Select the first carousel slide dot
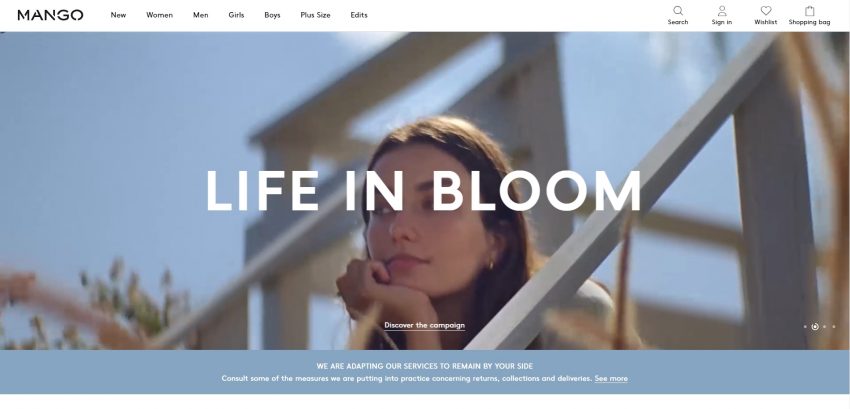The image size is (850, 409). click(x=805, y=327)
